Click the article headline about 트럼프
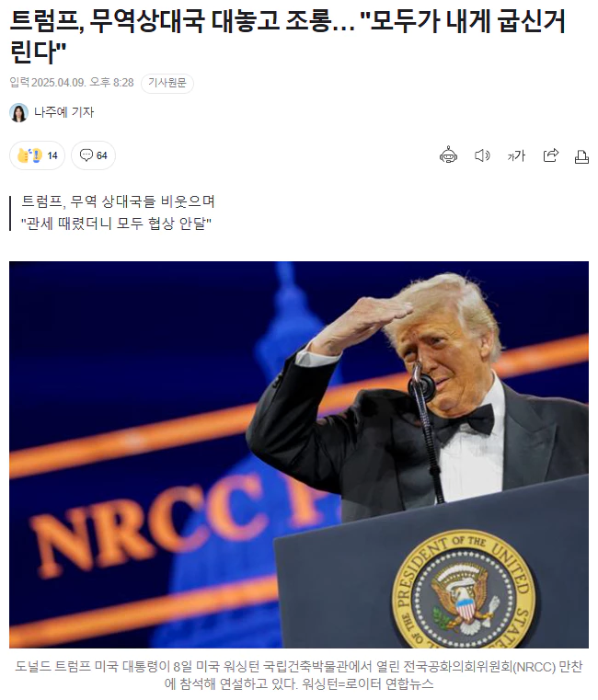The width and height of the screenshot is (598, 700). (x=287, y=36)
